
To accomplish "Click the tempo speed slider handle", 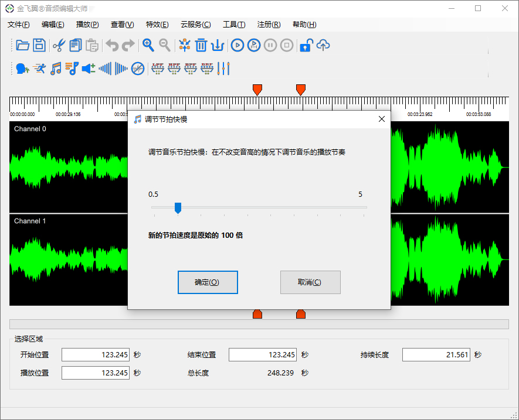I will coord(178,208).
